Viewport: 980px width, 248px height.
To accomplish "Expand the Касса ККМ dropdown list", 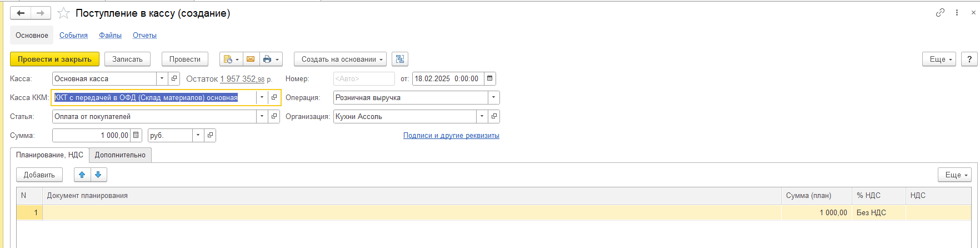I will coord(262,97).
